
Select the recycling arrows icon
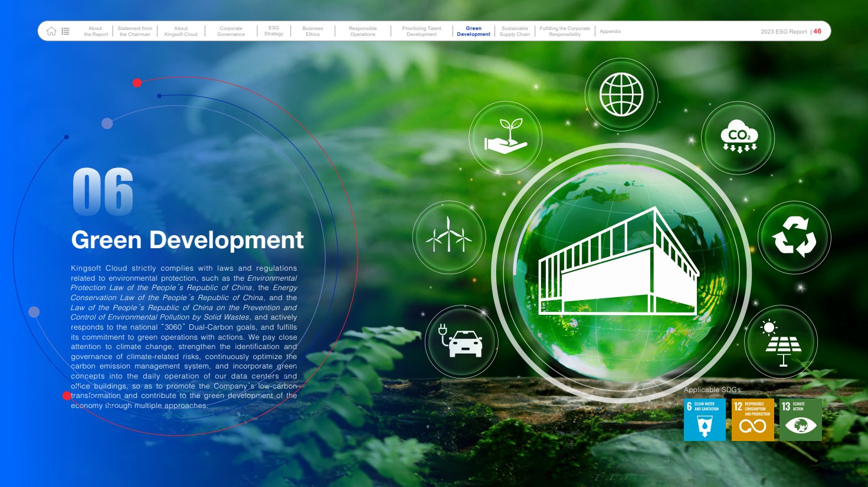coord(794,237)
